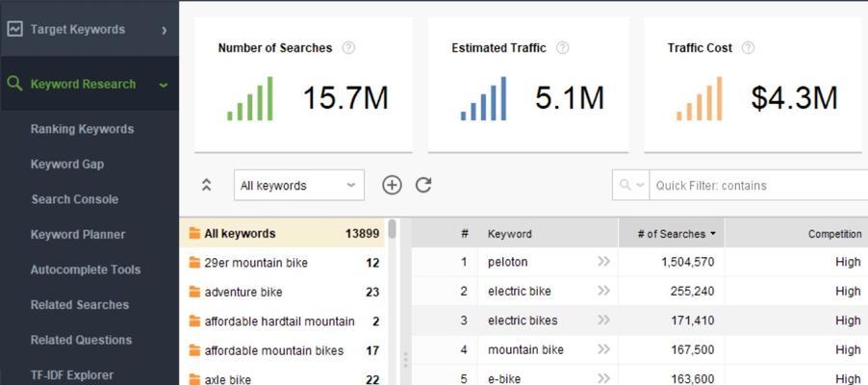Click help icon next to Estimated Traffic

[x=562, y=47]
